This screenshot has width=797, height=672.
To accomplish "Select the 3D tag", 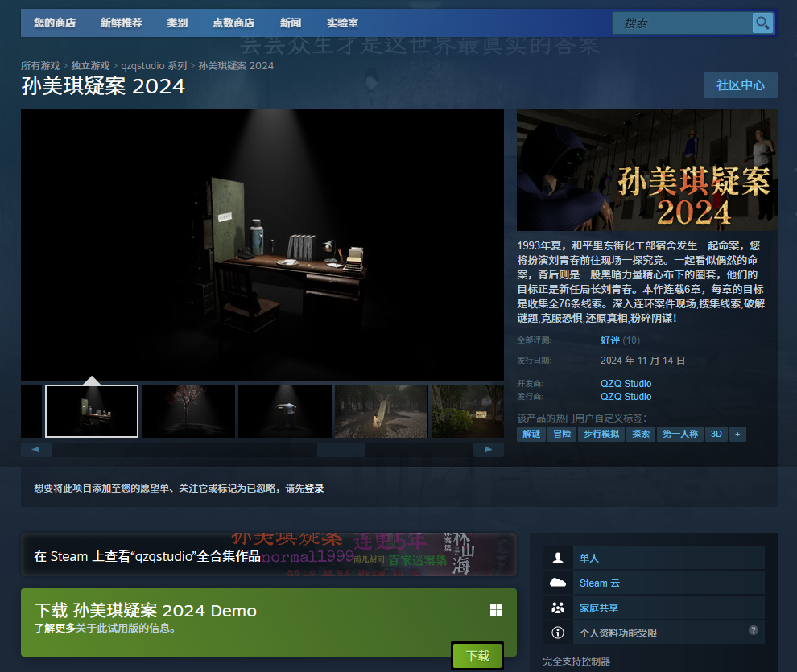I will click(716, 434).
